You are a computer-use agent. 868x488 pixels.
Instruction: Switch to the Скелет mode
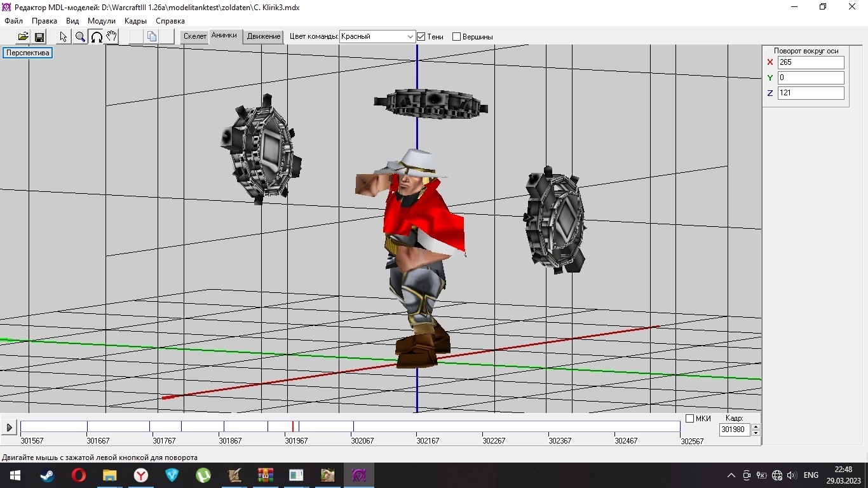point(195,36)
